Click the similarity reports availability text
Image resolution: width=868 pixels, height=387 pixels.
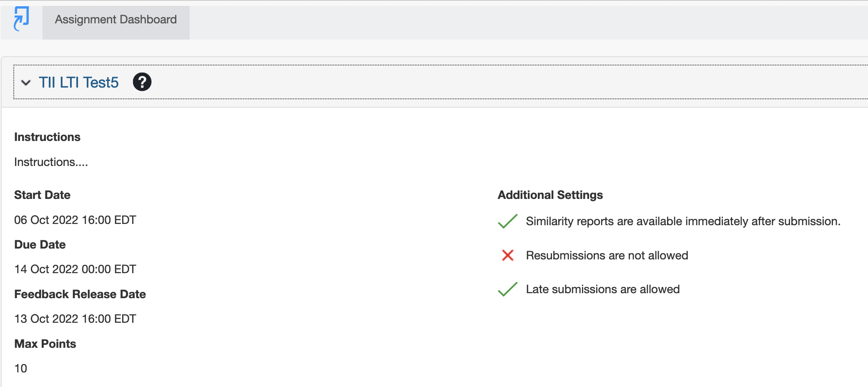pos(683,221)
